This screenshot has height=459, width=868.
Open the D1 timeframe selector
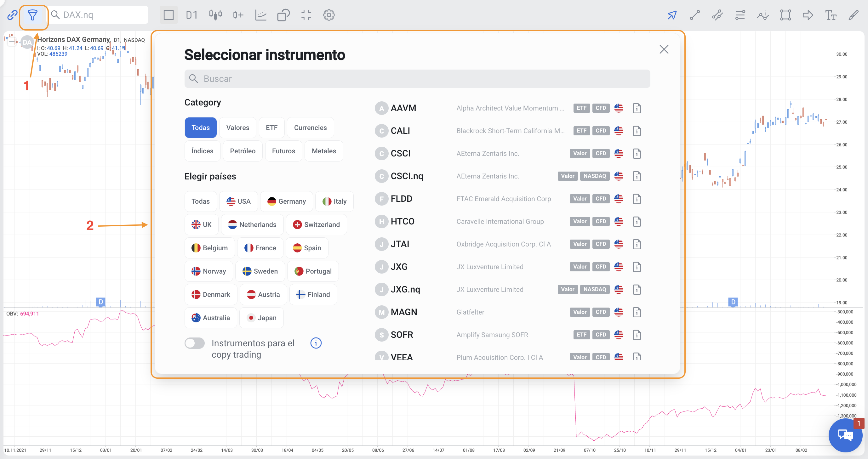coord(191,15)
